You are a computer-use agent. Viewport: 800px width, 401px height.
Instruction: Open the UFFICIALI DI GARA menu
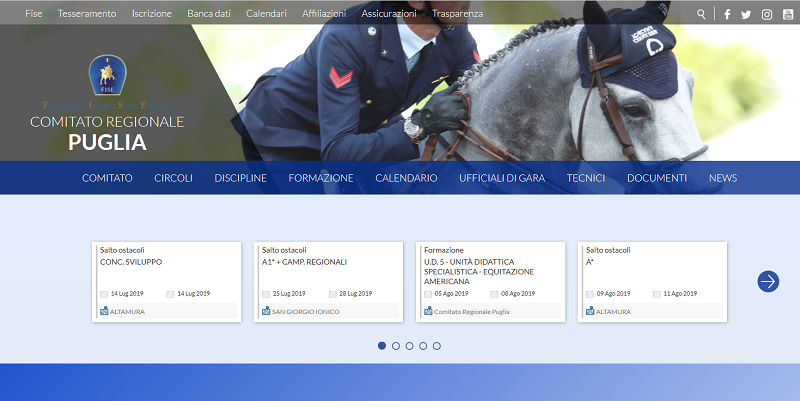pyautogui.click(x=502, y=178)
